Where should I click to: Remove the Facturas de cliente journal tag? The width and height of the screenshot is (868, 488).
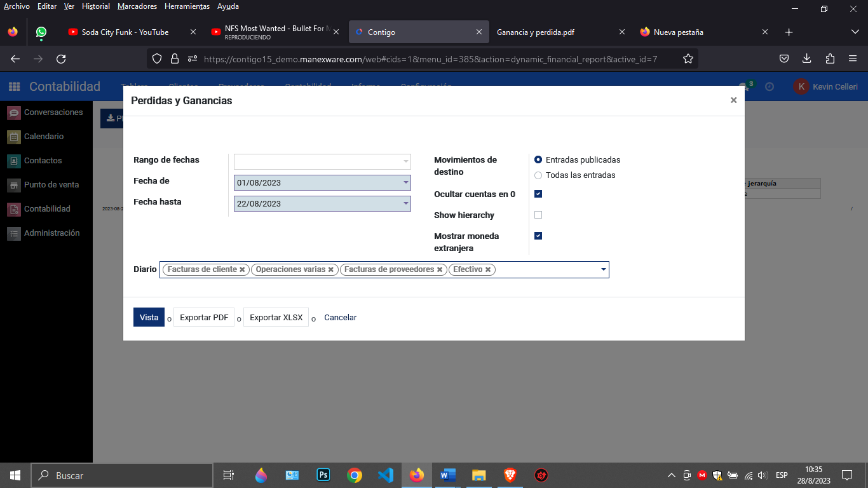[242, 269]
